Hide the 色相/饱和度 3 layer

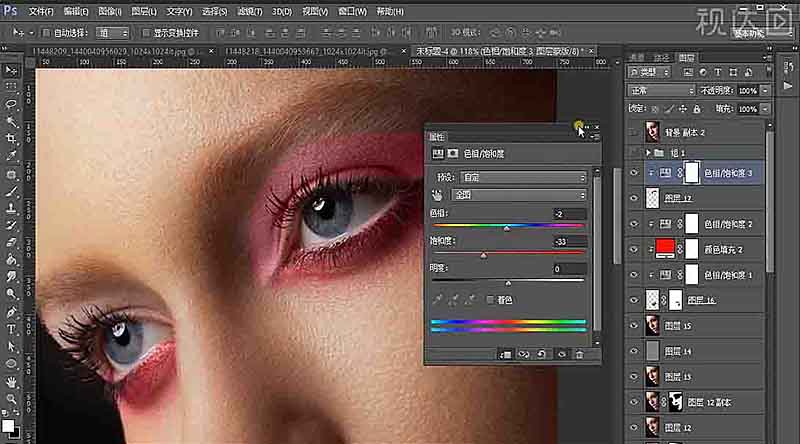point(634,173)
